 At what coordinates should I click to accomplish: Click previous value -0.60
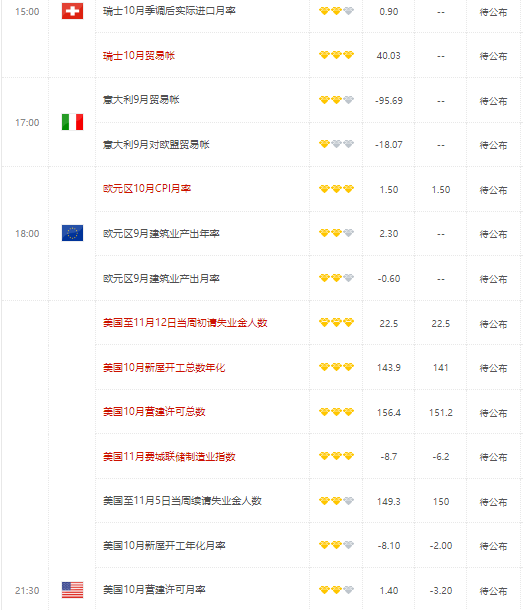[x=388, y=279]
